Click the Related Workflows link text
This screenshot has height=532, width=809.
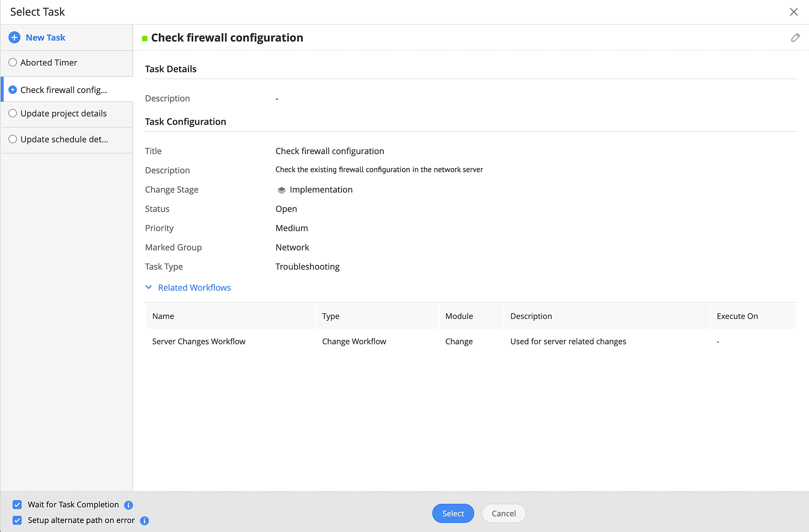tap(194, 288)
